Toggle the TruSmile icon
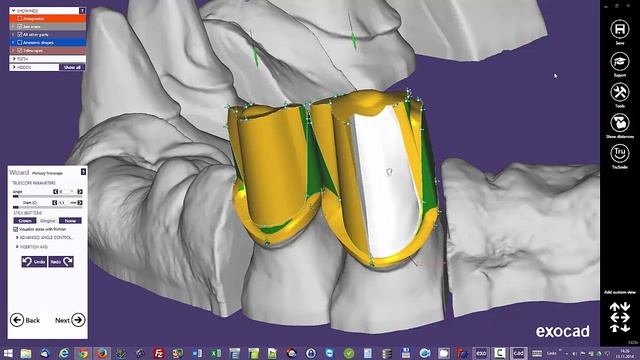 pyautogui.click(x=620, y=153)
